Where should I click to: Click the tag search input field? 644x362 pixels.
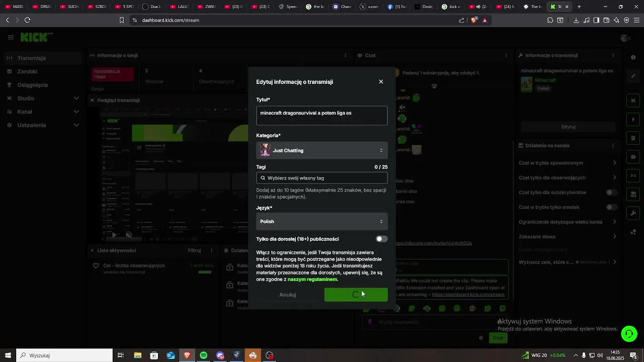click(322, 178)
